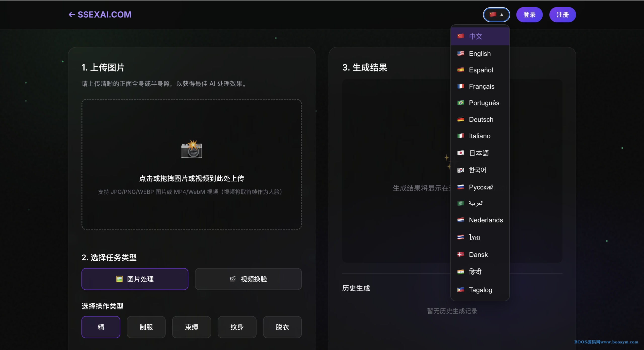Click the 注册 register button
This screenshot has height=350, width=644.
click(562, 15)
